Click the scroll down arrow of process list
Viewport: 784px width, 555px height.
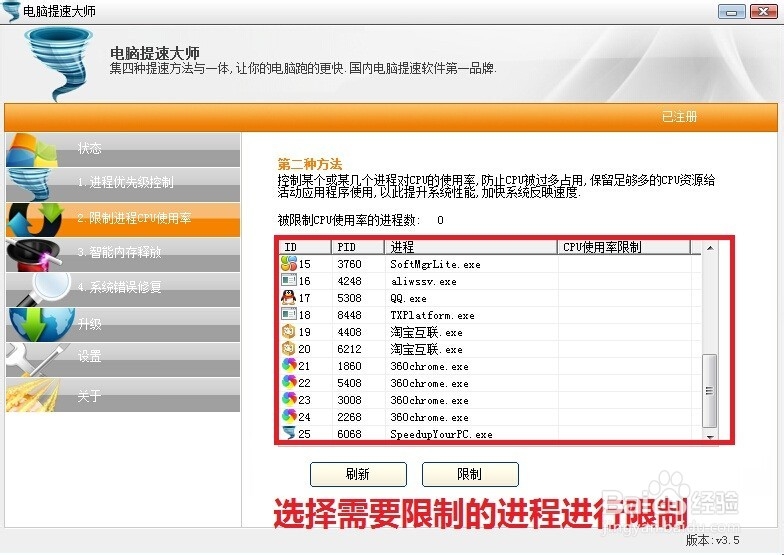(710, 436)
